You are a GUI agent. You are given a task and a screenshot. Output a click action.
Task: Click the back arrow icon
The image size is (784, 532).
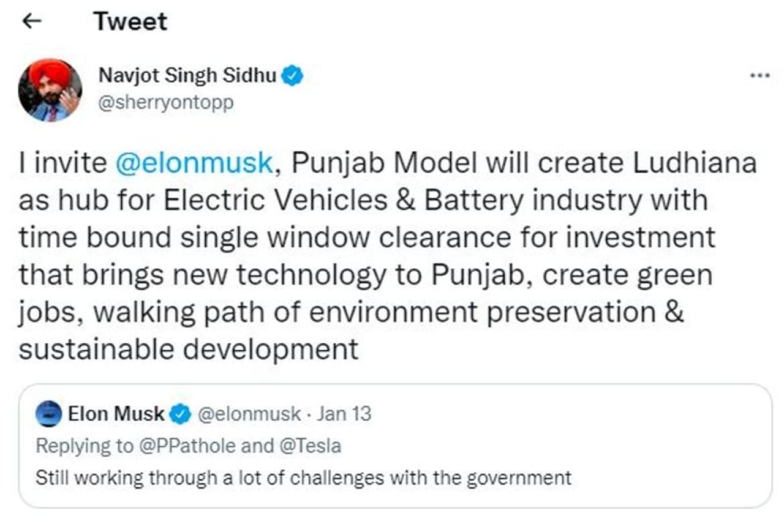click(x=31, y=21)
